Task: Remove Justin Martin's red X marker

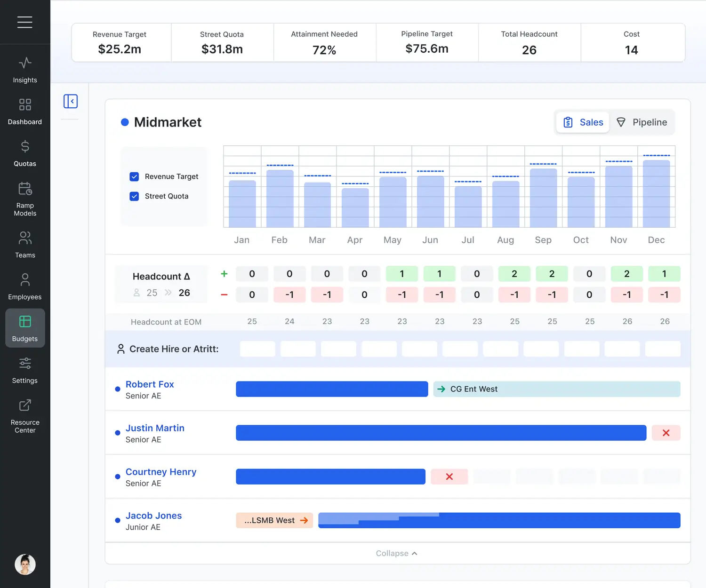Action: point(666,433)
